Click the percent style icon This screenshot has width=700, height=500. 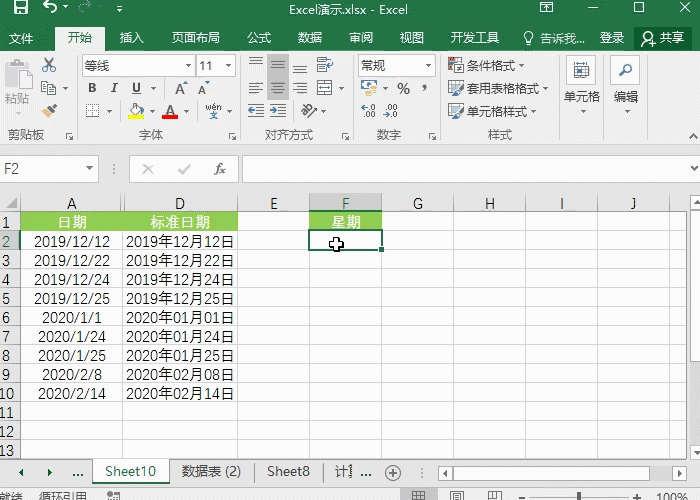pyautogui.click(x=403, y=88)
